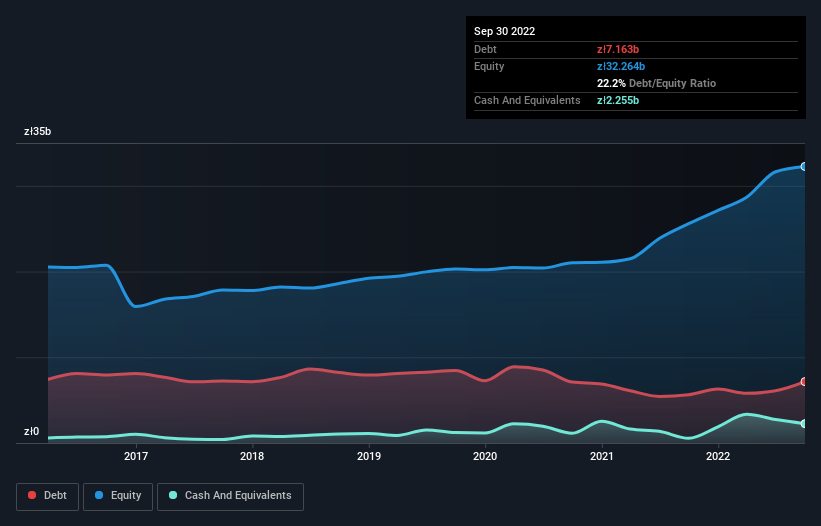Toggle the Debt legend button
Screen dimensions: 821x526
(48, 496)
